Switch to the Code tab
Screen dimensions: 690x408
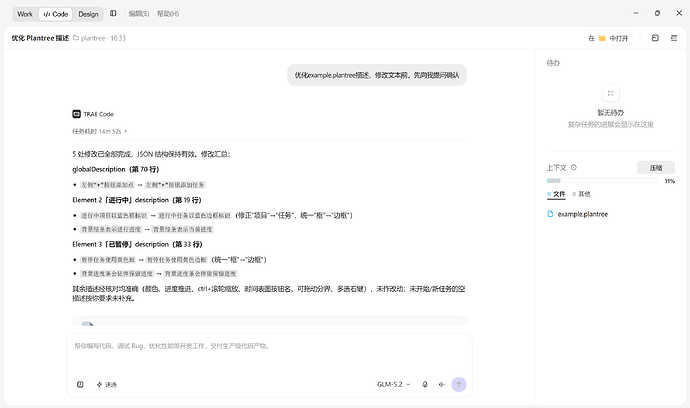(56, 14)
